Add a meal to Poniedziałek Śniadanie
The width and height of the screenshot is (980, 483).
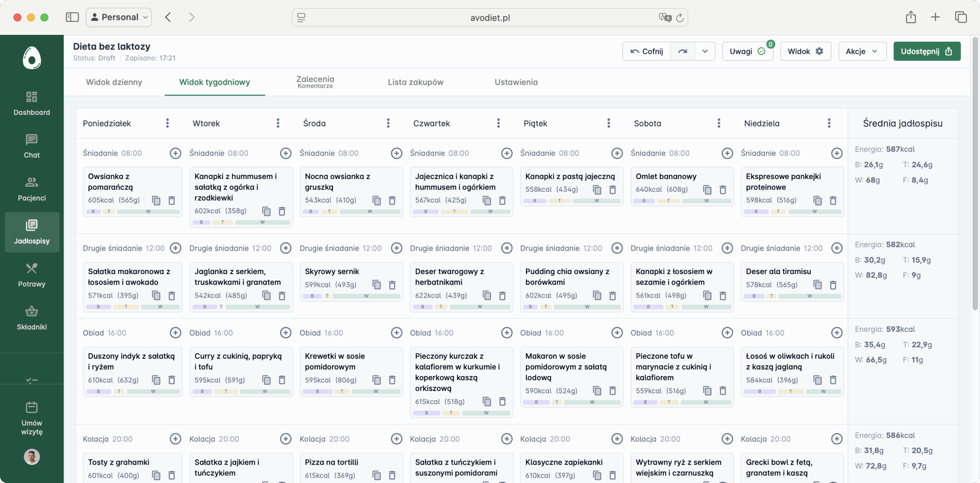coord(175,153)
